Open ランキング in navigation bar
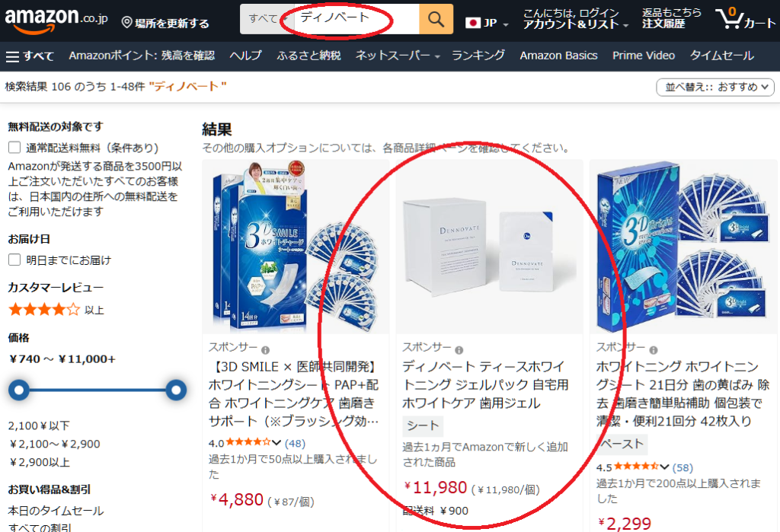The image size is (780, 532). [478, 56]
